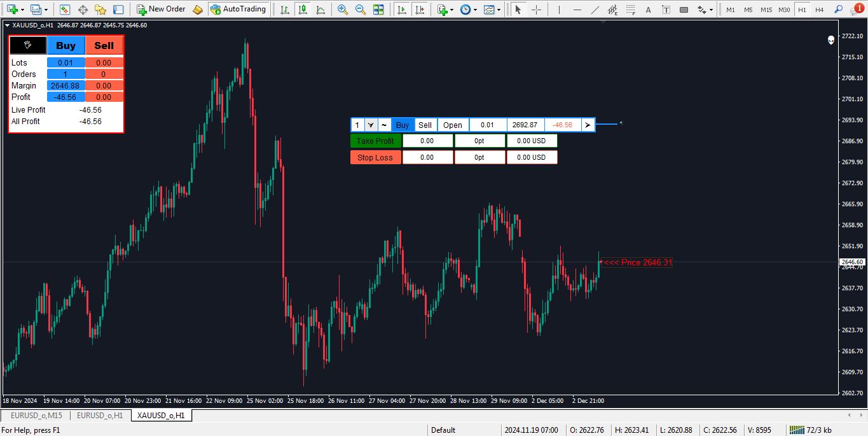Click the Zoom Out magnifier icon

(361, 10)
